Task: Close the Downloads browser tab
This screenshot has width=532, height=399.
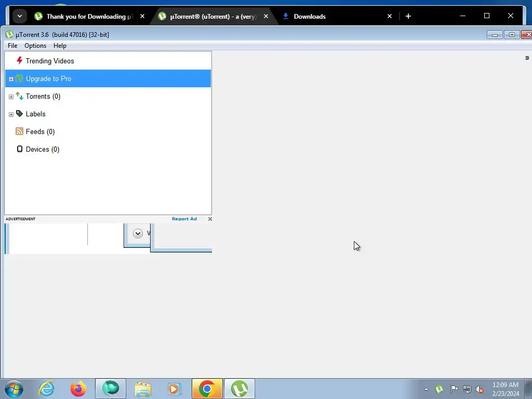Action: tap(390, 16)
